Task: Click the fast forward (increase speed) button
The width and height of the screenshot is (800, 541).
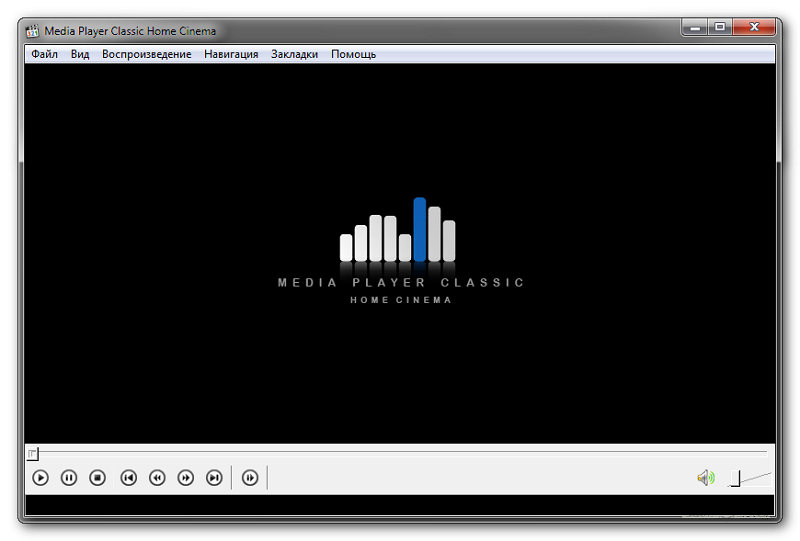Action: pos(186,478)
